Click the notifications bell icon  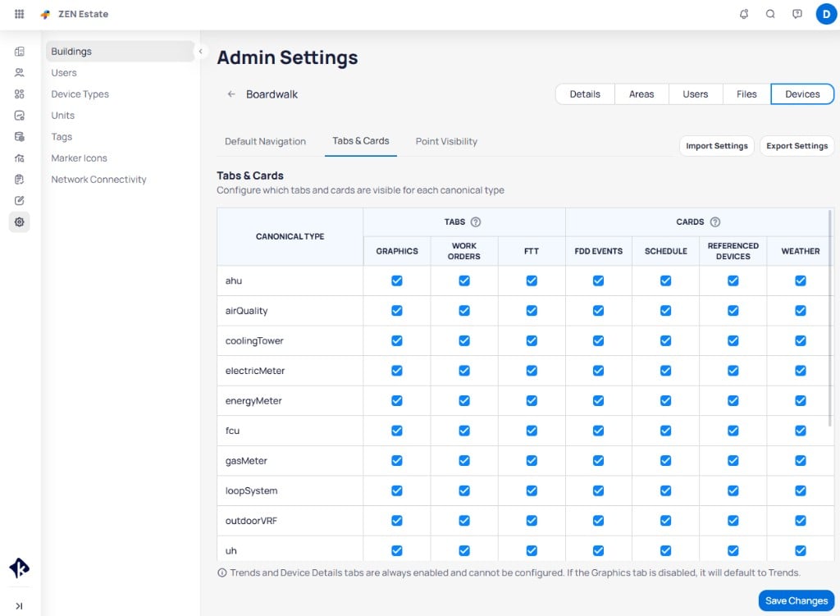743,14
